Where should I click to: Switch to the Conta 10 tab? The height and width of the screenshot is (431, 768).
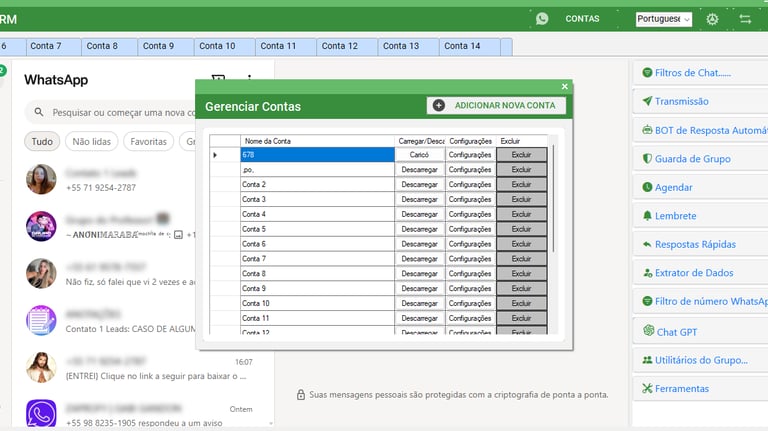[x=224, y=46]
